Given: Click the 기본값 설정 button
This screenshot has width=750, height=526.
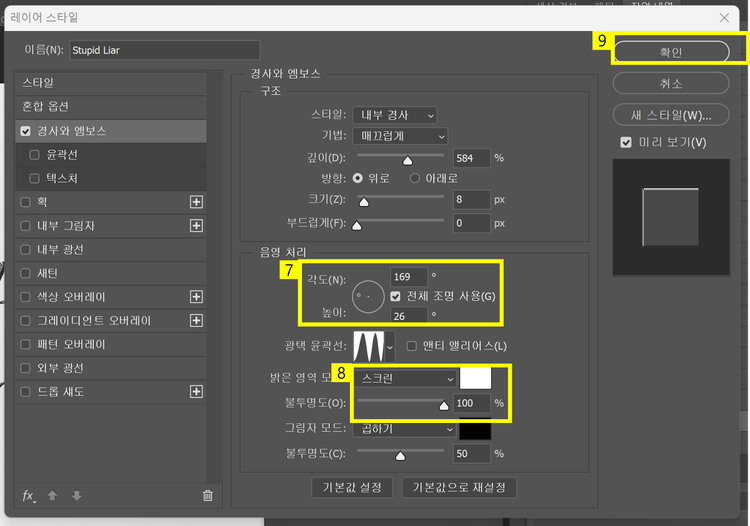Looking at the screenshot, I should pyautogui.click(x=352, y=488).
